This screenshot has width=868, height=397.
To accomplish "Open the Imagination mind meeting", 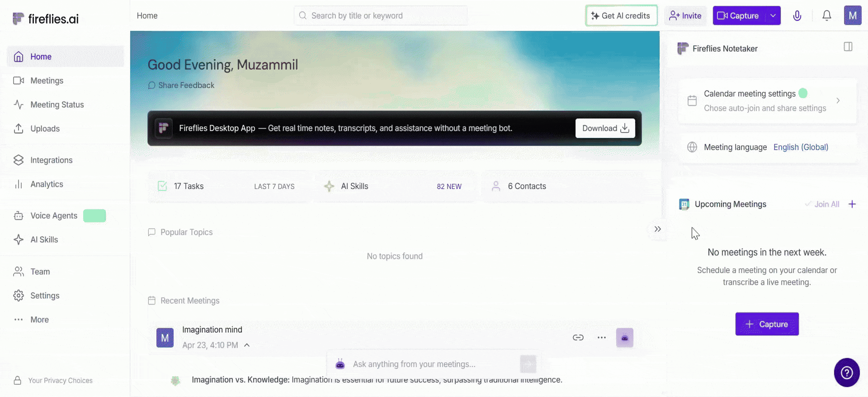I will [212, 330].
